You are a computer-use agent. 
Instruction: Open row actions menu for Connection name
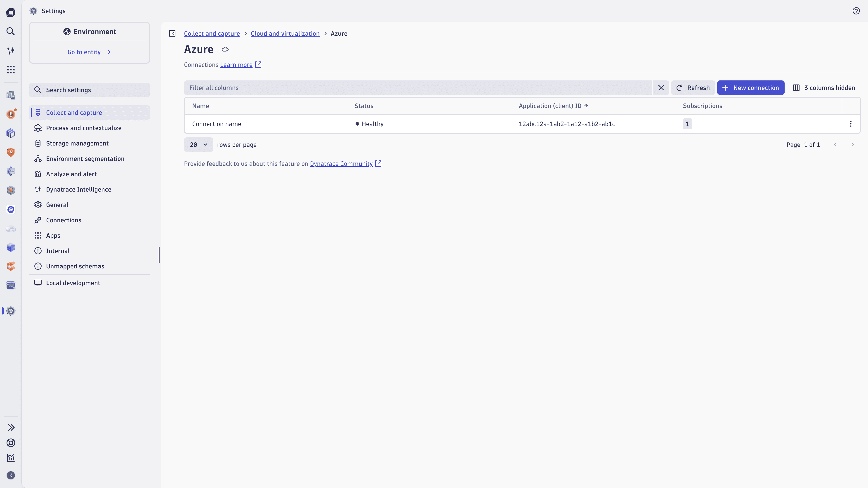pos(851,124)
